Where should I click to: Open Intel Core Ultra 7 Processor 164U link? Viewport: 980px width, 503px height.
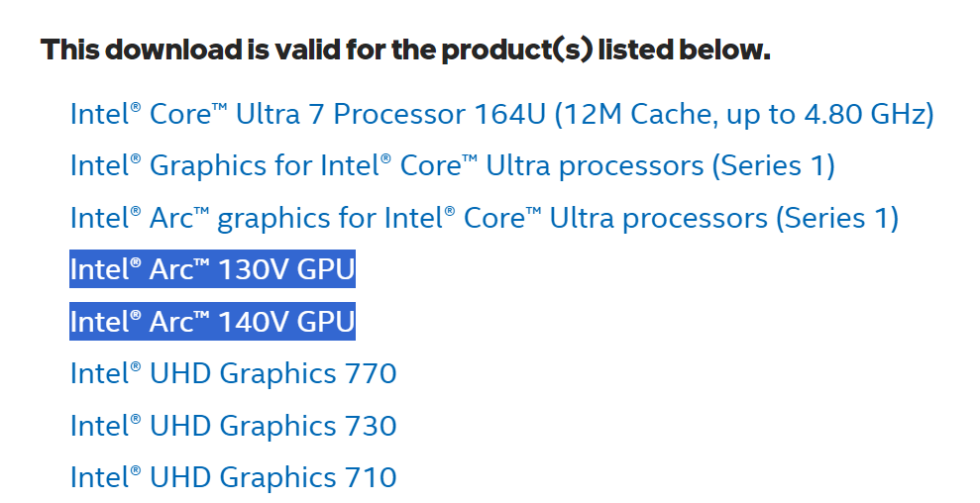pos(297,114)
